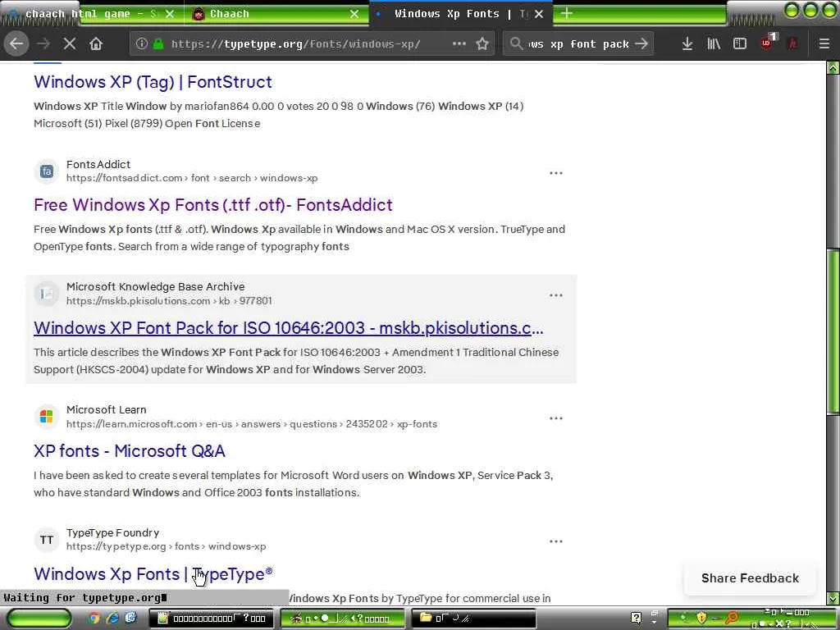The image size is (840, 630).
Task: Select the 'Windows Xp Fonts' tab
Action: (x=461, y=14)
